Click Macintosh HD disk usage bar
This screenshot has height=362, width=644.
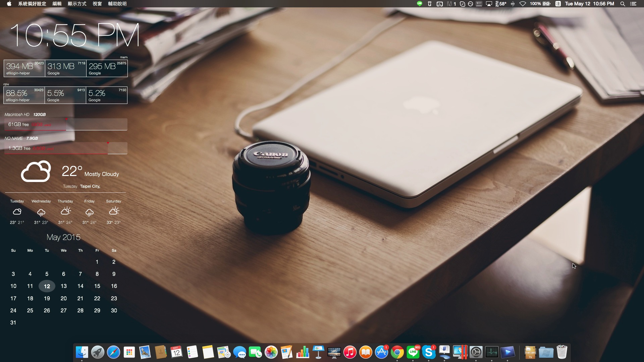pyautogui.click(x=66, y=124)
